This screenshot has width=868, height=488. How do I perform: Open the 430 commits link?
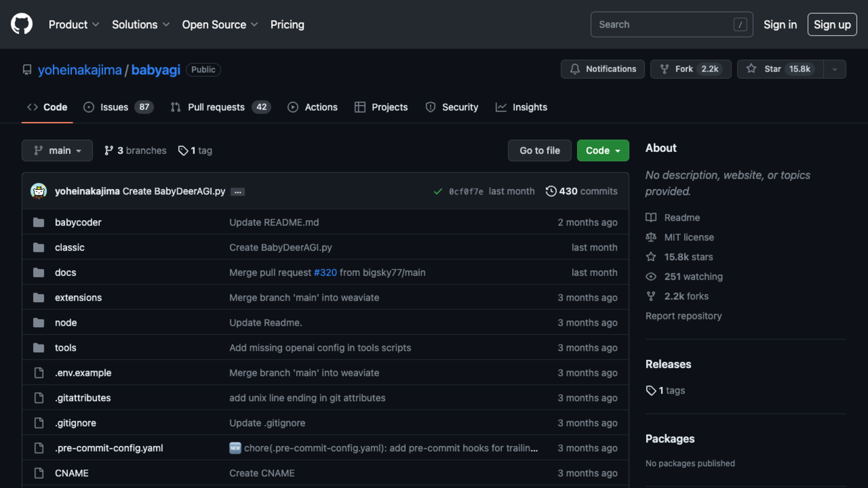click(582, 191)
